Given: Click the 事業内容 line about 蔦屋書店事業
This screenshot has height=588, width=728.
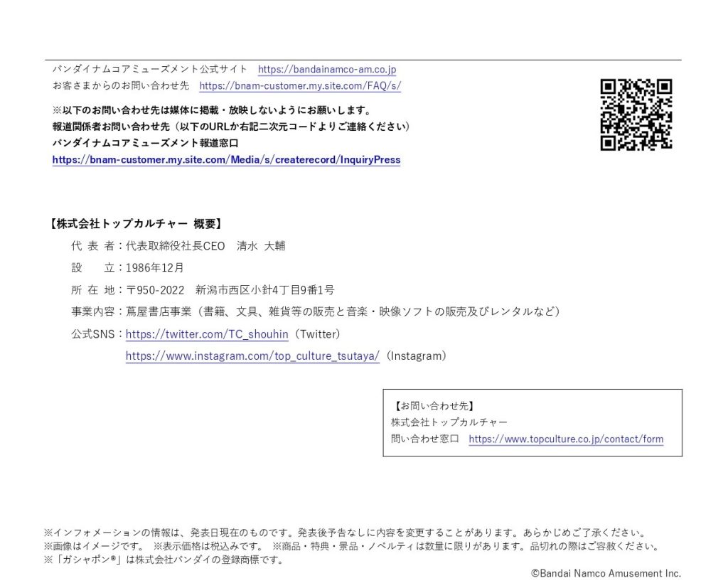Looking at the screenshot, I should (315, 311).
